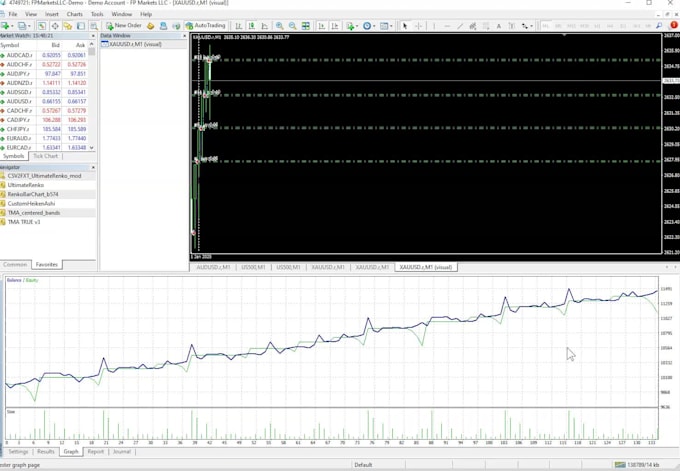Switch to the tester Journal tab
This screenshot has height=471, width=680.
(122, 451)
